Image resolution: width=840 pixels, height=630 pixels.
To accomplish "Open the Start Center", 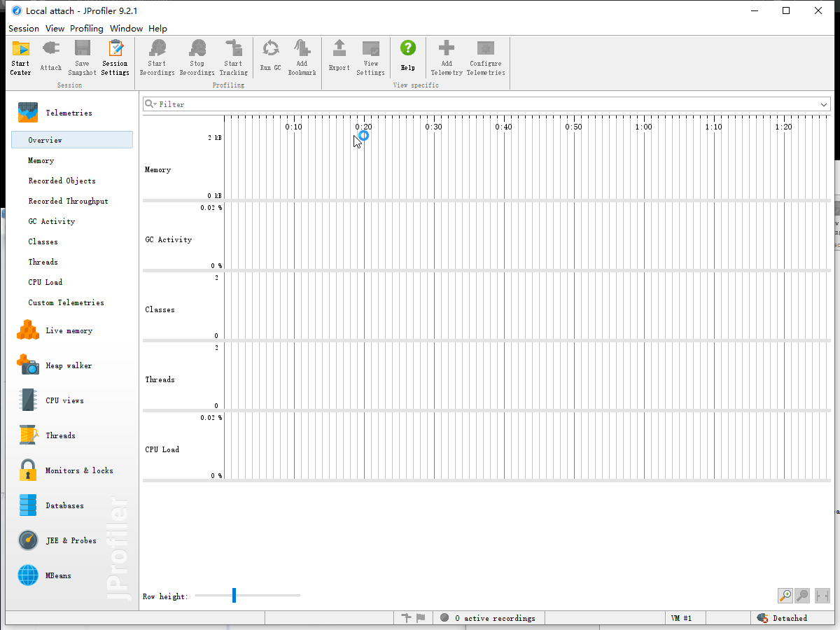I will (20, 57).
